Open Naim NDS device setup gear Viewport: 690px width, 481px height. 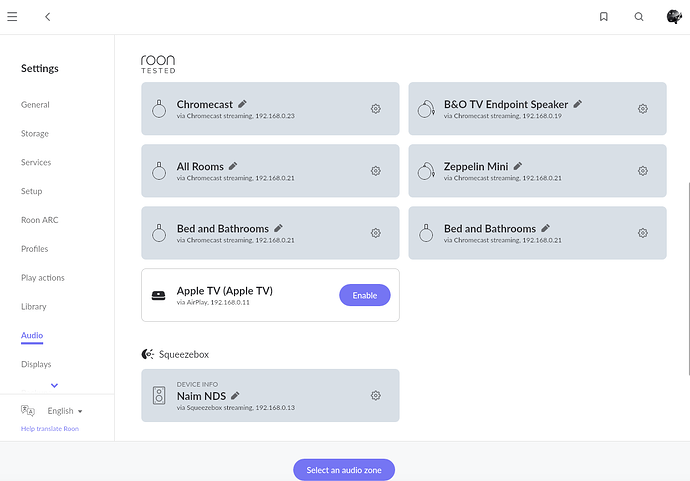(375, 396)
